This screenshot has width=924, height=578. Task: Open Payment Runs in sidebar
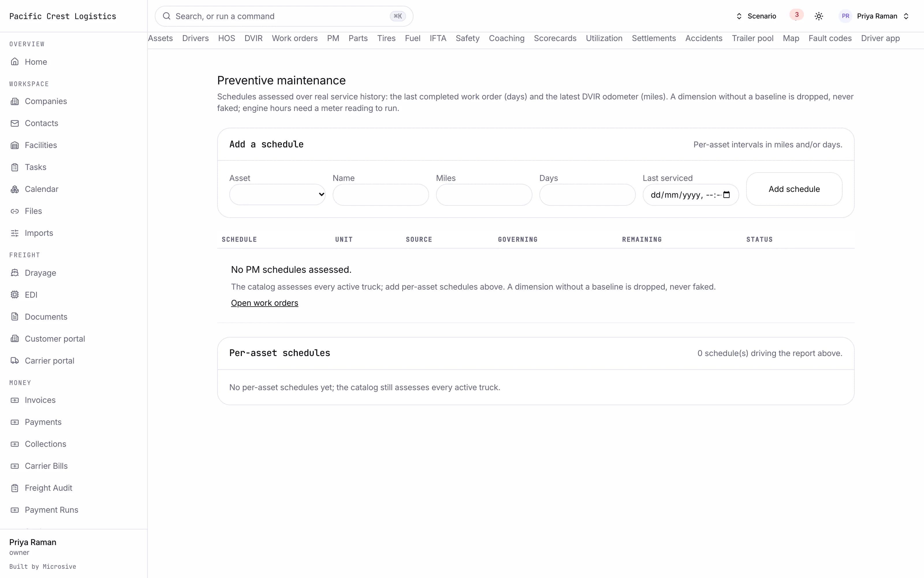click(x=52, y=510)
